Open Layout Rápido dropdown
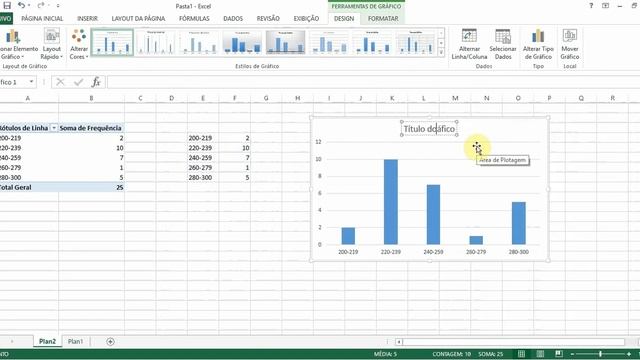This screenshot has width=640, height=360. [52, 44]
